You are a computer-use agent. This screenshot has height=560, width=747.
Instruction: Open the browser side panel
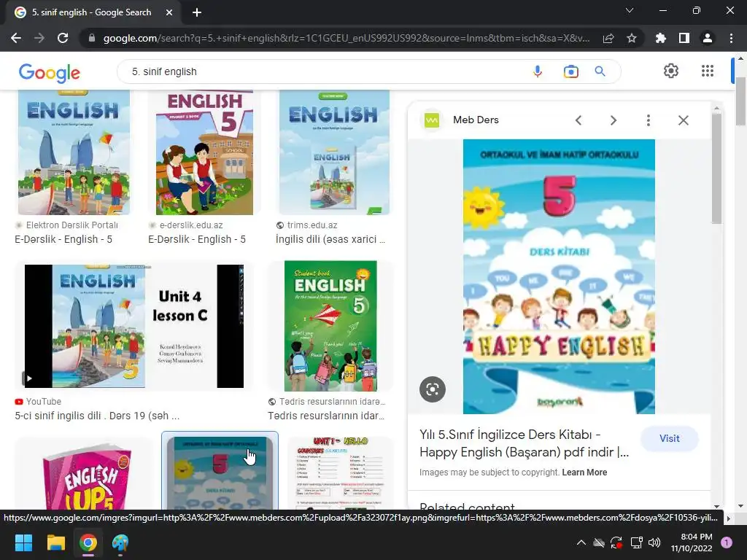tap(684, 38)
